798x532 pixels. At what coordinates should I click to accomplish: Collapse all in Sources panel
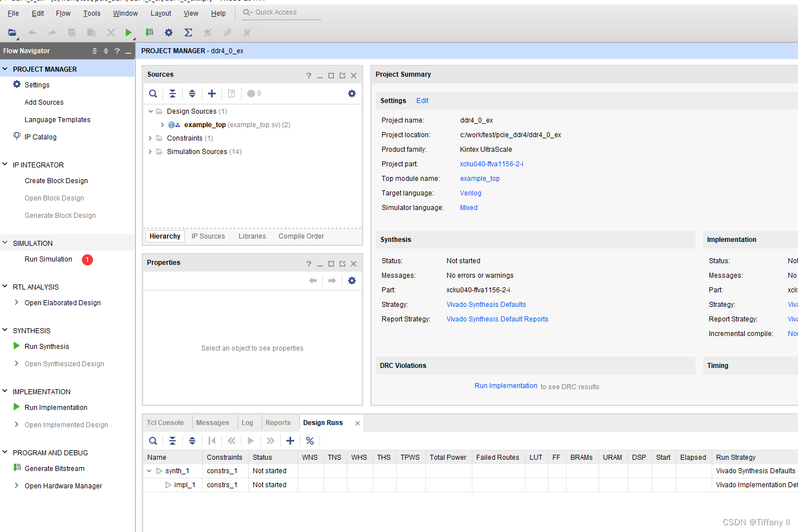(x=173, y=94)
